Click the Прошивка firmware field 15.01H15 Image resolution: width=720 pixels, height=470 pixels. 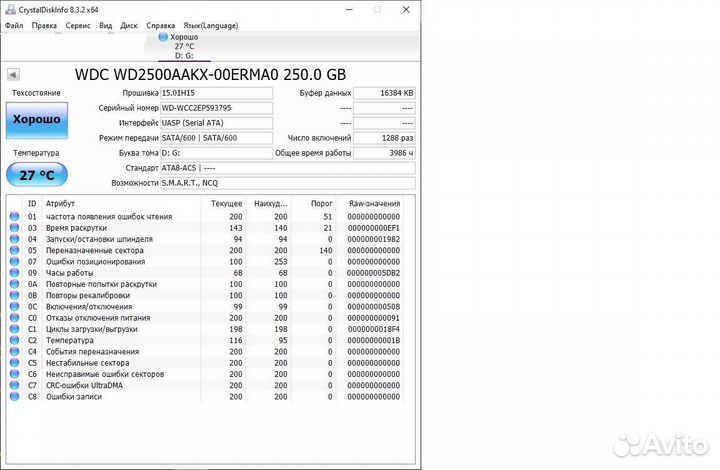pos(216,93)
